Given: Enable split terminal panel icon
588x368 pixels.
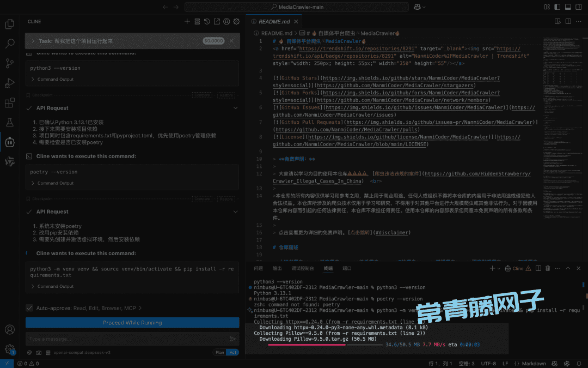Looking at the screenshot, I should [x=538, y=268].
